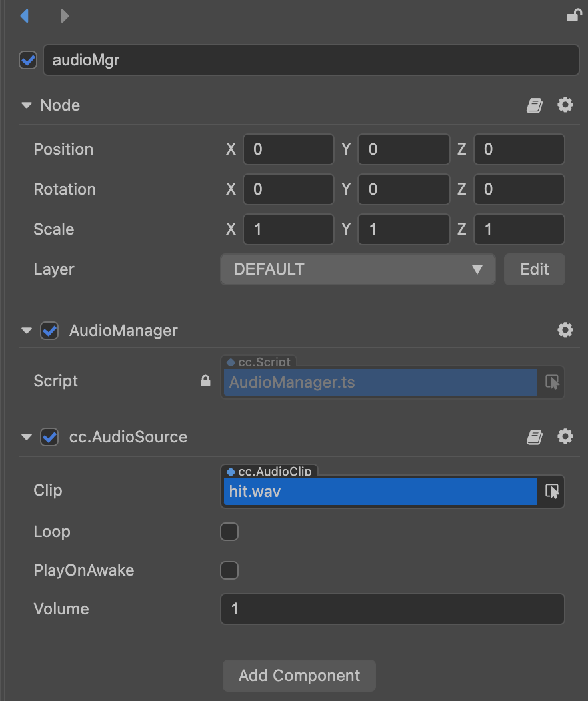Collapse the Node section
This screenshot has width=588, height=701.
tap(27, 105)
